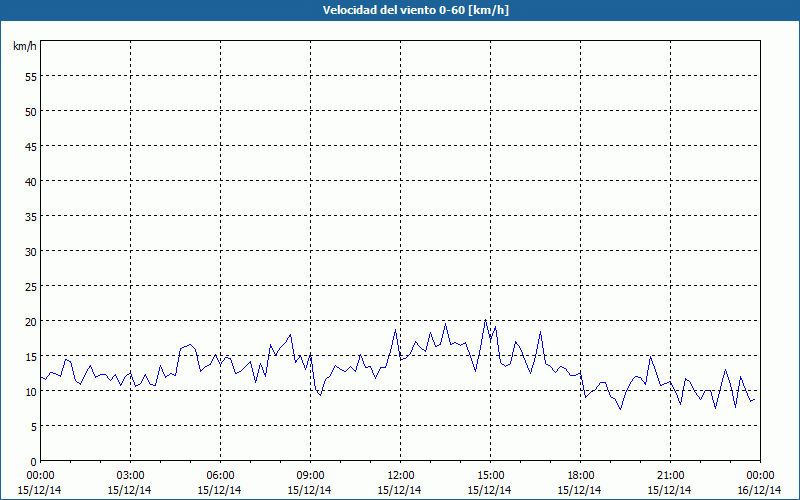Select the y-axis value 30

31,252
